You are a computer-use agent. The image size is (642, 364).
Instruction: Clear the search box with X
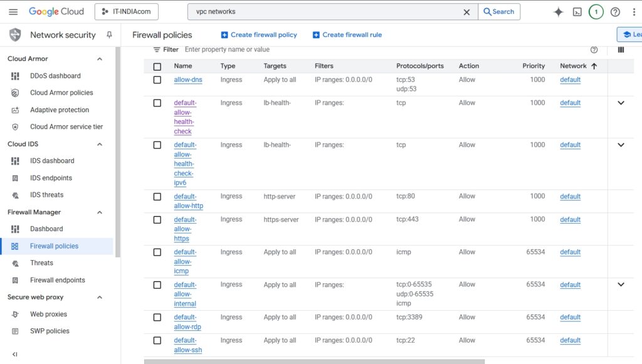pos(466,12)
